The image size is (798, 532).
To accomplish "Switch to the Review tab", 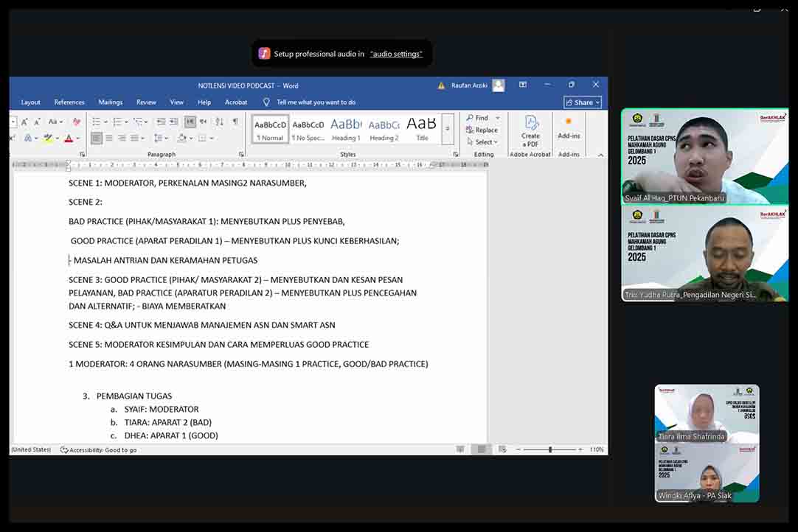I will point(146,102).
